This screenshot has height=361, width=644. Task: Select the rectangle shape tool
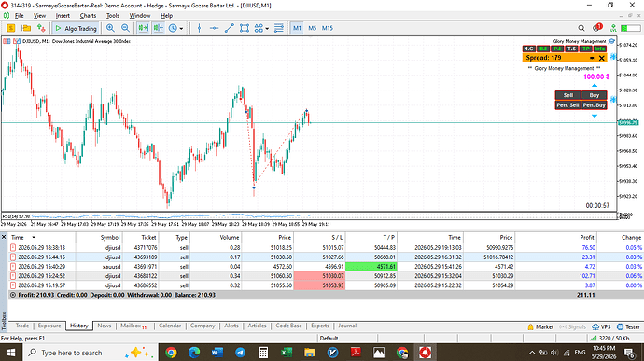[x=245, y=28]
